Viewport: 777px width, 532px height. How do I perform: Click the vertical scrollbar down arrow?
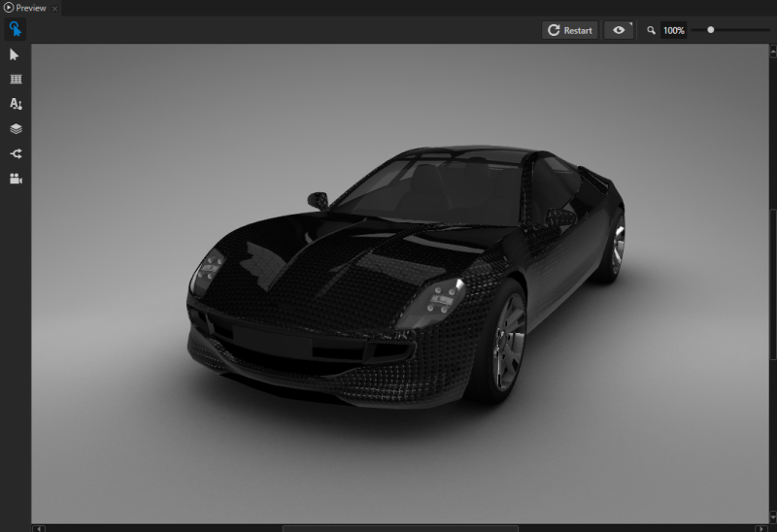point(772,519)
